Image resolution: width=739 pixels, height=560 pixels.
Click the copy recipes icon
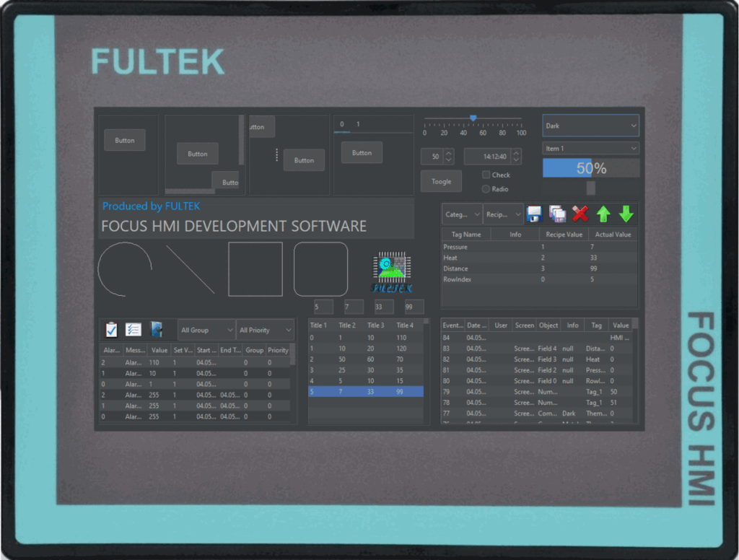556,214
